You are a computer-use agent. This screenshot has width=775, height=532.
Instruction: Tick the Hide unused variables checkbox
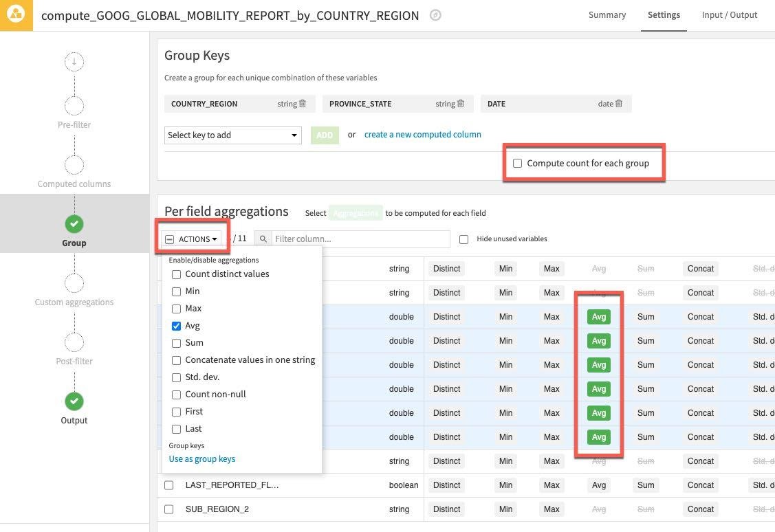[x=463, y=239]
